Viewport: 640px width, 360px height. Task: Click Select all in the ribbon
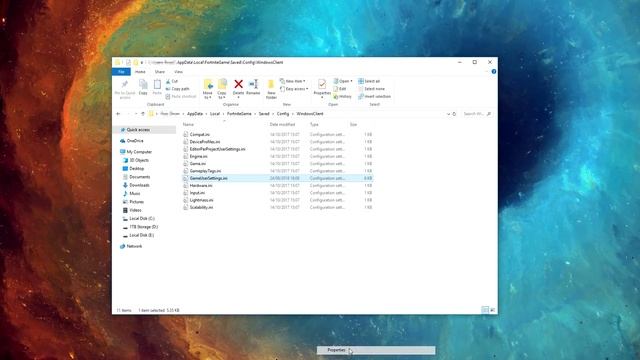coord(369,81)
